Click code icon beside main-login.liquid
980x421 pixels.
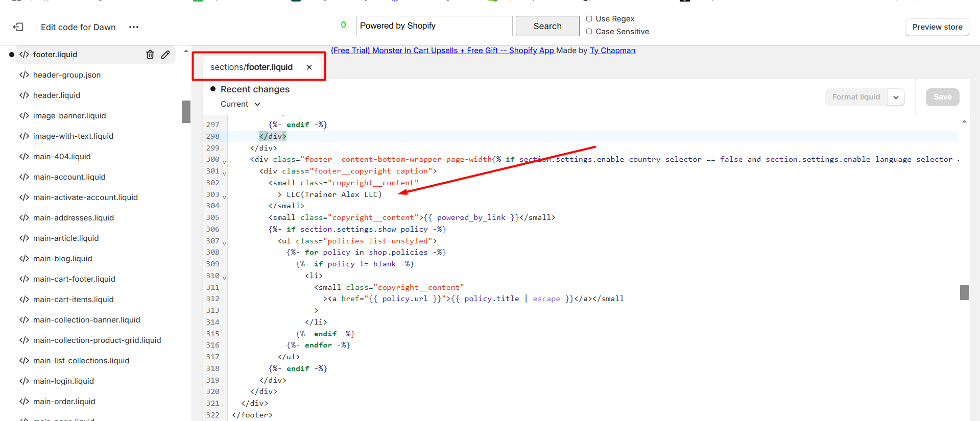(24, 381)
